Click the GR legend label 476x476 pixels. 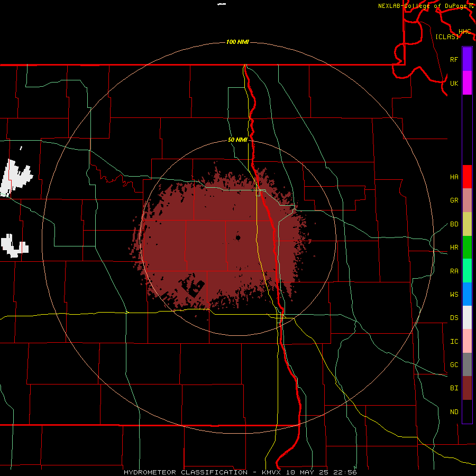[x=454, y=200]
